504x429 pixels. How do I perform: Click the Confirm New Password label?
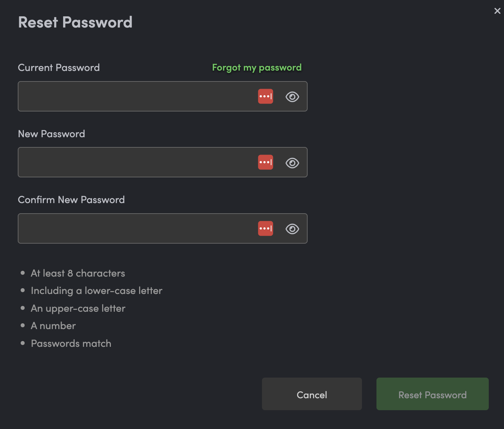click(x=71, y=200)
